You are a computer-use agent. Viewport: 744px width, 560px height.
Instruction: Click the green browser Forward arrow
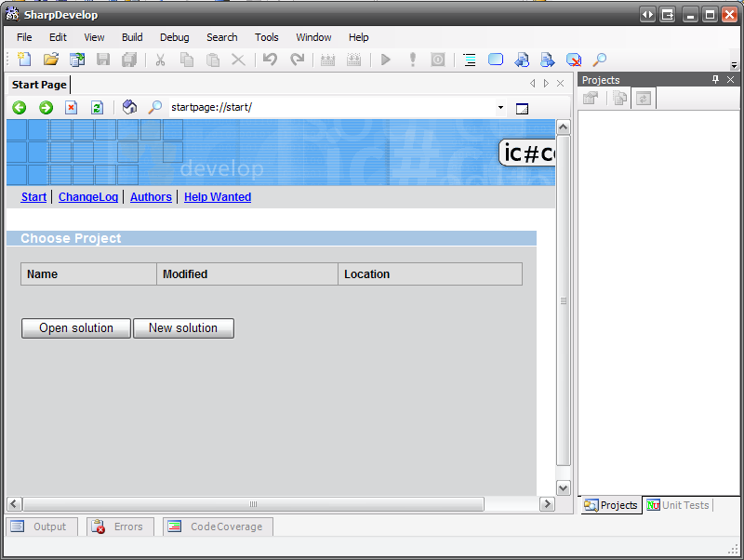coord(46,108)
